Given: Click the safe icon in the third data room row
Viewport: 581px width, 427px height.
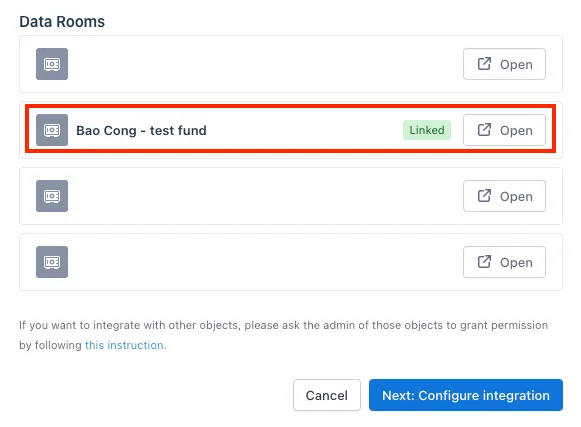Looking at the screenshot, I should click(52, 196).
